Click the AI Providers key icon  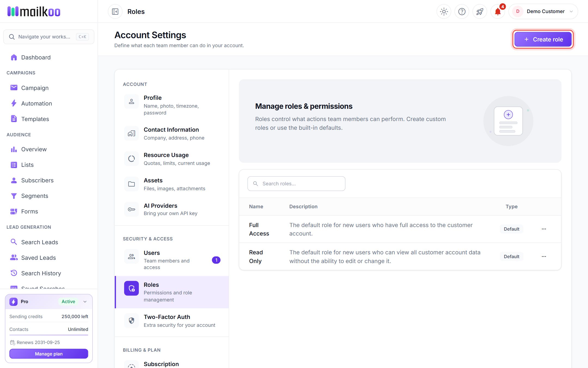(x=131, y=209)
